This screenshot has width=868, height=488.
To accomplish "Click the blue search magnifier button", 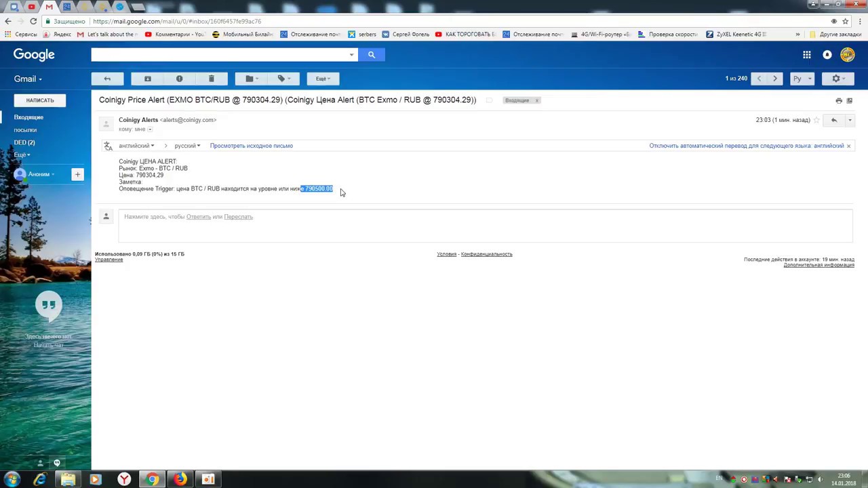I will coord(372,55).
